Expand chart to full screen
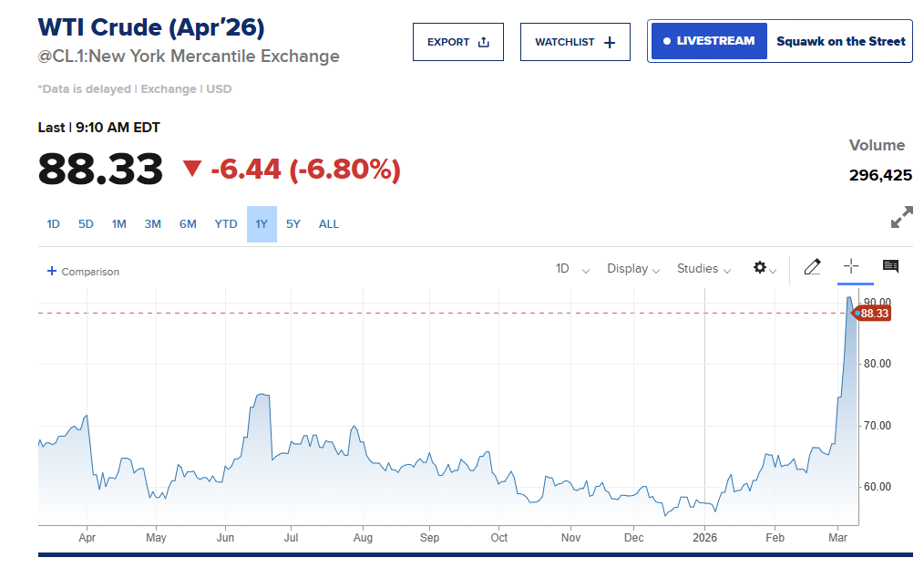Image resolution: width=924 pixels, height=568 pixels. tap(901, 218)
